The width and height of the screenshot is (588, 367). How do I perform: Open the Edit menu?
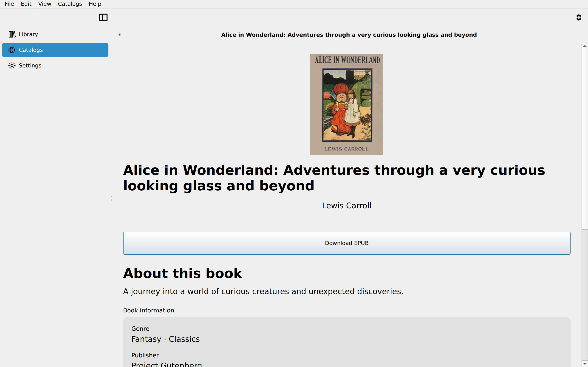(x=26, y=4)
